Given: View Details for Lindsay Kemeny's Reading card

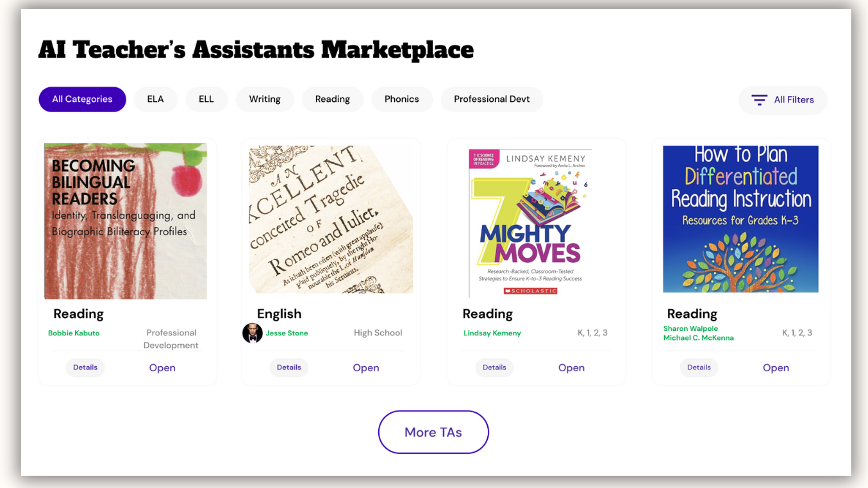Looking at the screenshot, I should [494, 367].
